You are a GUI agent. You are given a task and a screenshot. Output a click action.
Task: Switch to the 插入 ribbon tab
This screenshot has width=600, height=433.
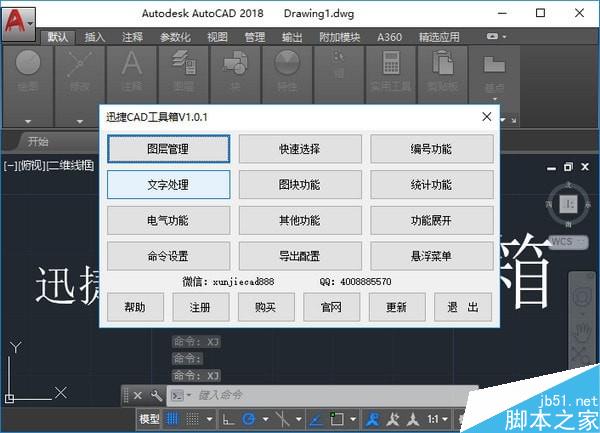(95, 37)
